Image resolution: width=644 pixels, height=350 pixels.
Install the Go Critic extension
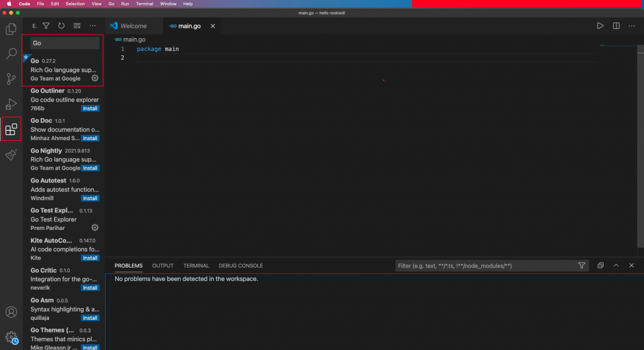pos(90,288)
